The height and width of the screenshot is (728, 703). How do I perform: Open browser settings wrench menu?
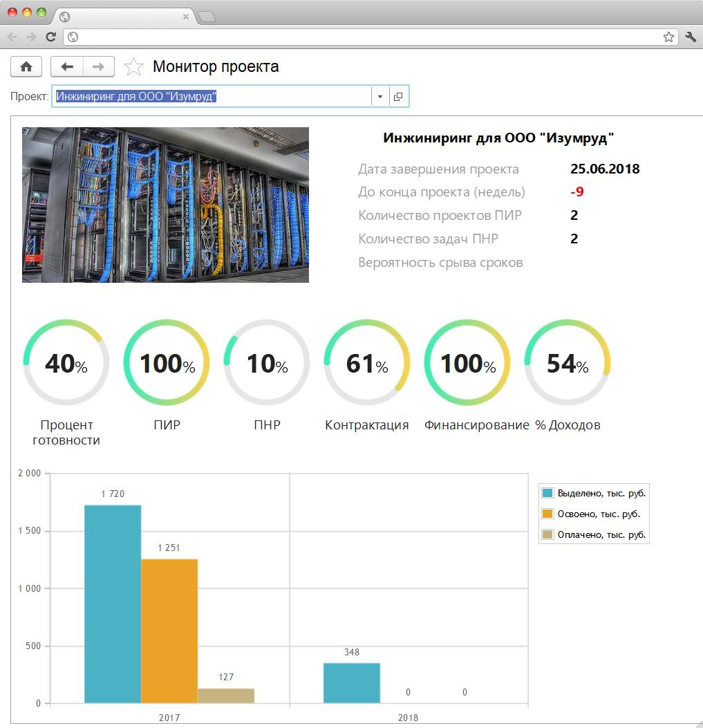(691, 37)
